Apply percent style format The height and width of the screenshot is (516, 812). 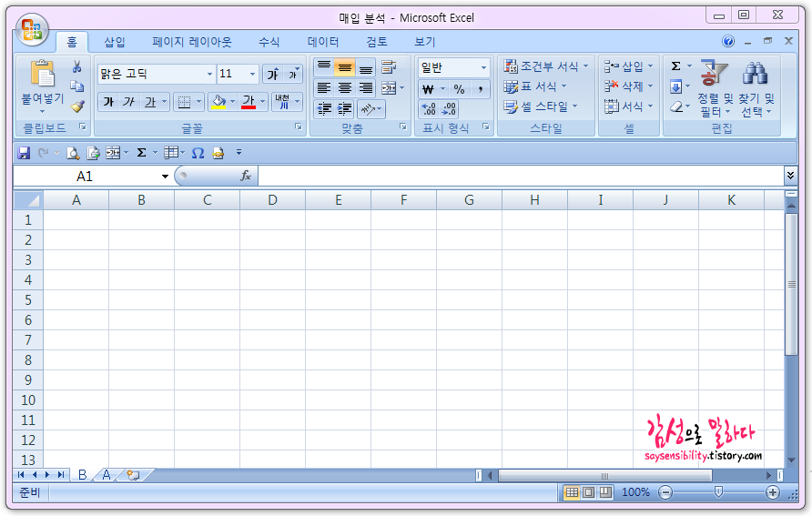pyautogui.click(x=459, y=89)
